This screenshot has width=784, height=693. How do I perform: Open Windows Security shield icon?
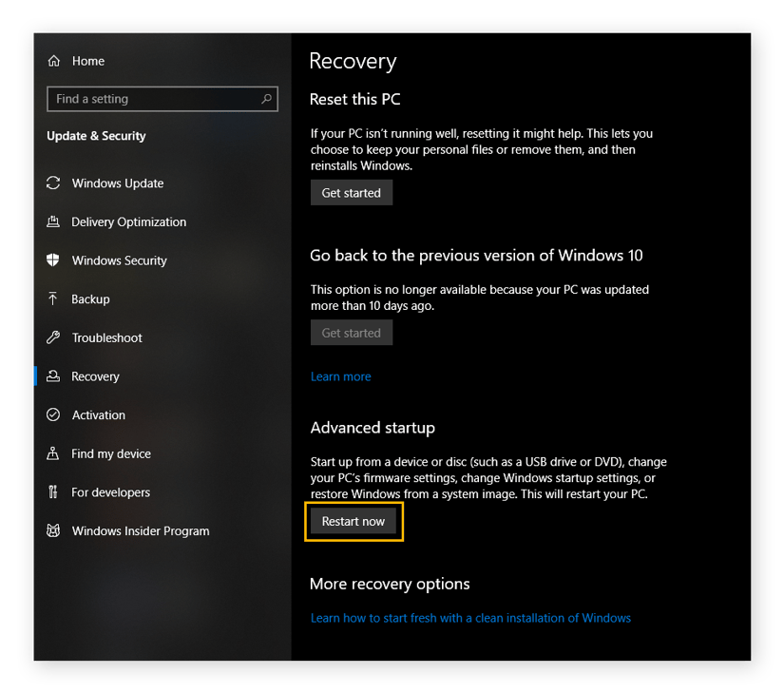point(53,260)
